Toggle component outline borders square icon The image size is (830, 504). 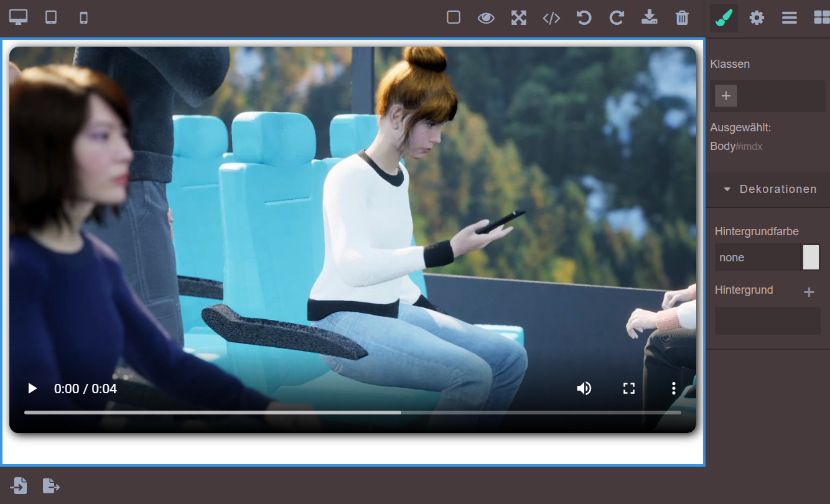[x=454, y=17]
